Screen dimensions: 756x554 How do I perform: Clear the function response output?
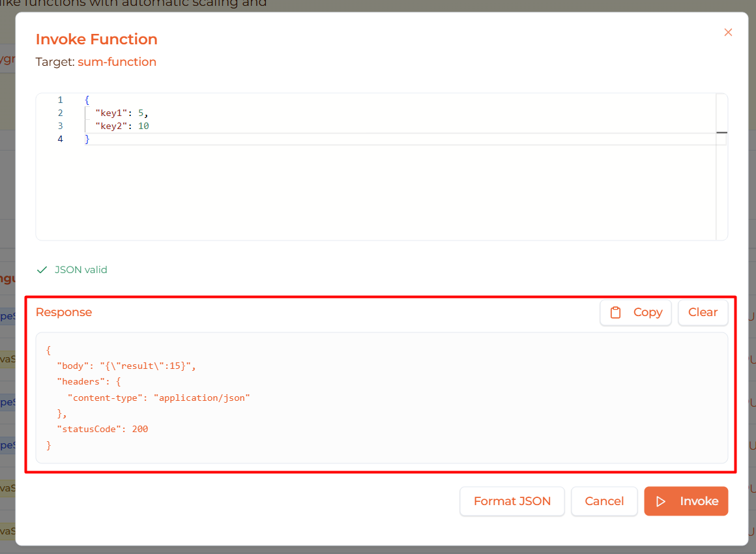[703, 312]
